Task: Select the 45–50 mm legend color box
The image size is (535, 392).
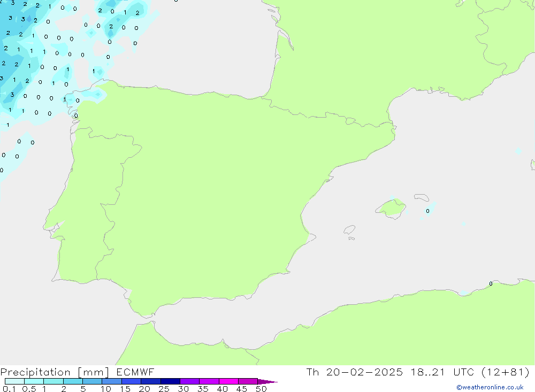Action: 248,381
